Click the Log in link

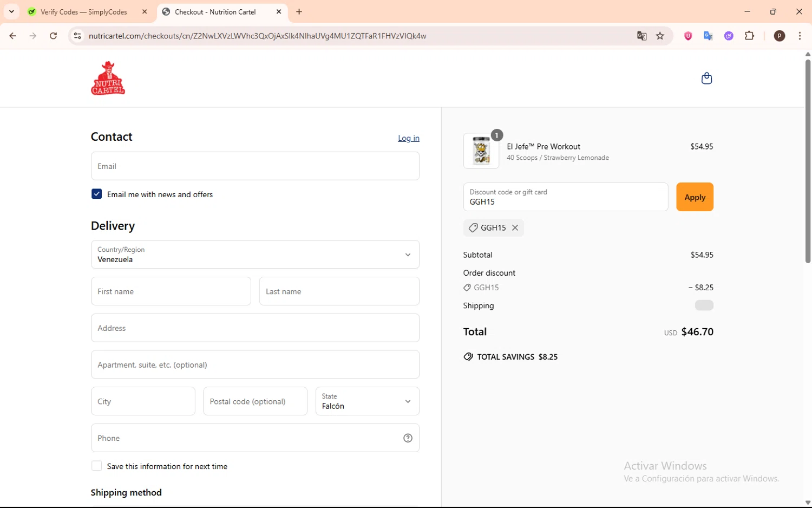point(409,138)
